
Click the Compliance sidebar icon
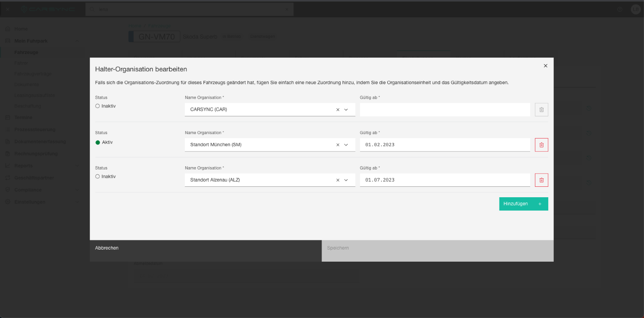pyautogui.click(x=7, y=190)
